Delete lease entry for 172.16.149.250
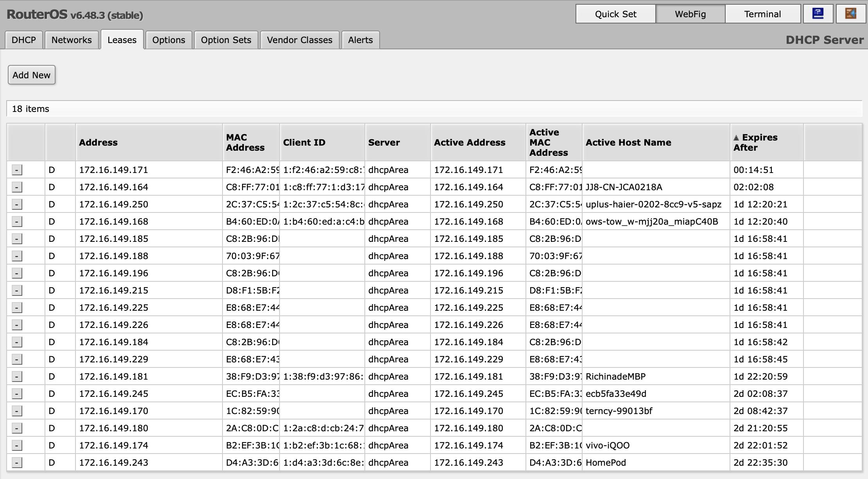The width and height of the screenshot is (868, 479). 17,204
